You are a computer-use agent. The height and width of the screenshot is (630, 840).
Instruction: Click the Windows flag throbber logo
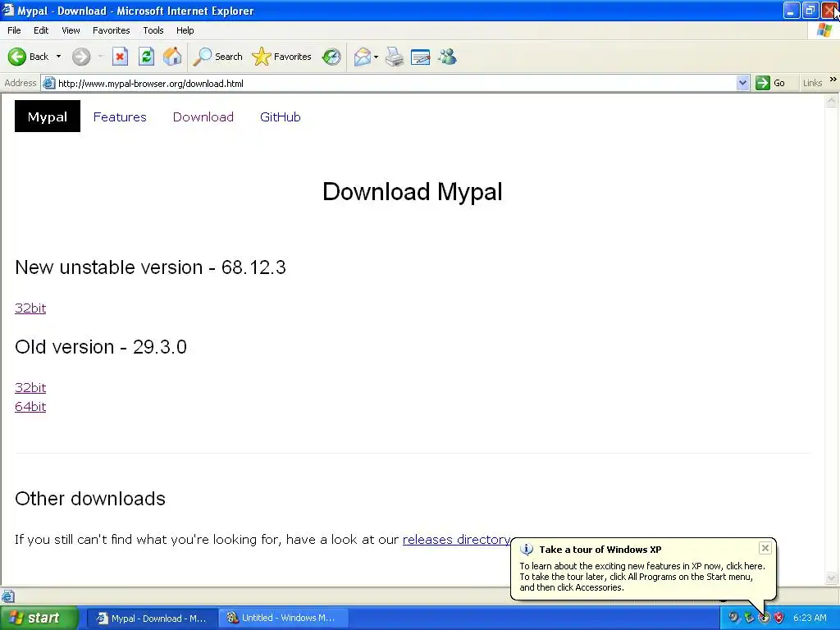pyautogui.click(x=824, y=30)
